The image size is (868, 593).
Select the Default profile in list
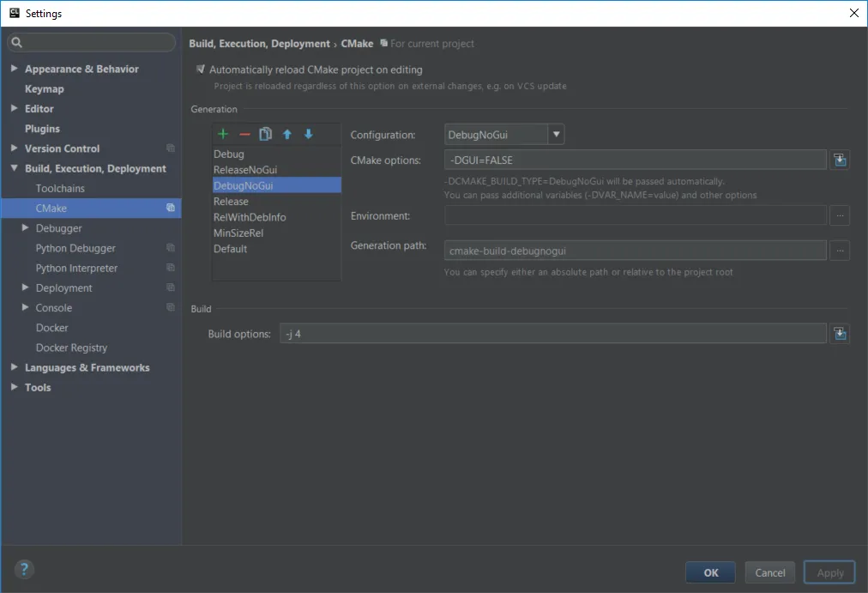[276, 249]
